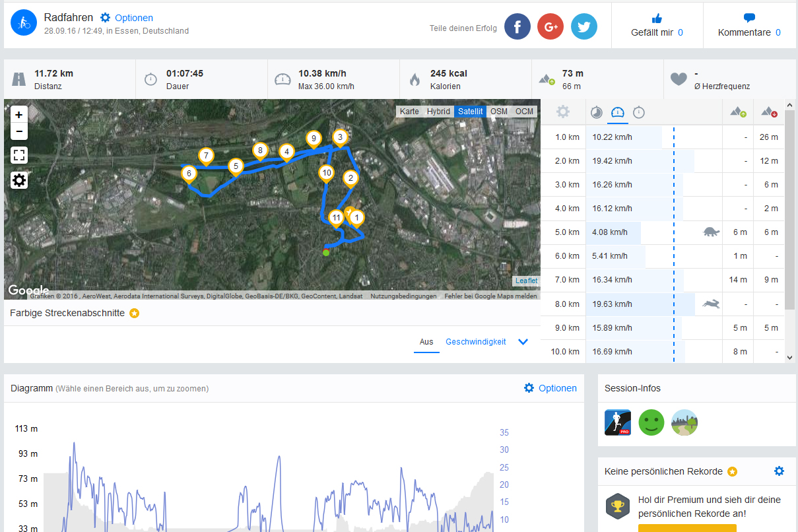Toggle colored segments to Aus
This screenshot has width=798, height=532.
pos(426,342)
